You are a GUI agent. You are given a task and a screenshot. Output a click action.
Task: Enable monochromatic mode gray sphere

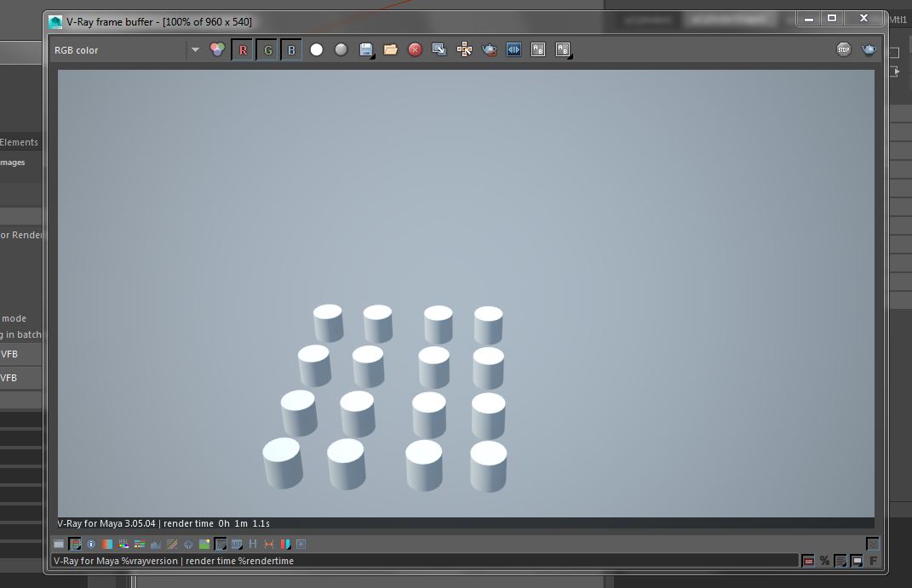tap(341, 50)
